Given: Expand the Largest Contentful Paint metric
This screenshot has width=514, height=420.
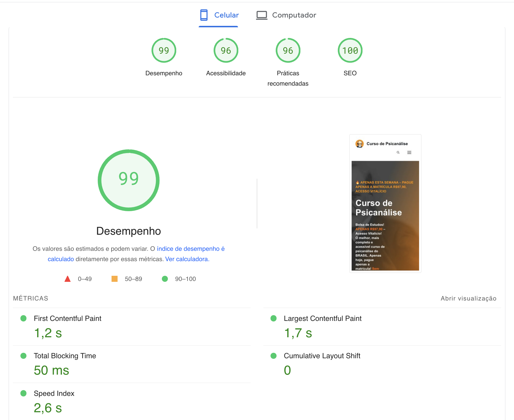Looking at the screenshot, I should [x=382, y=327].
